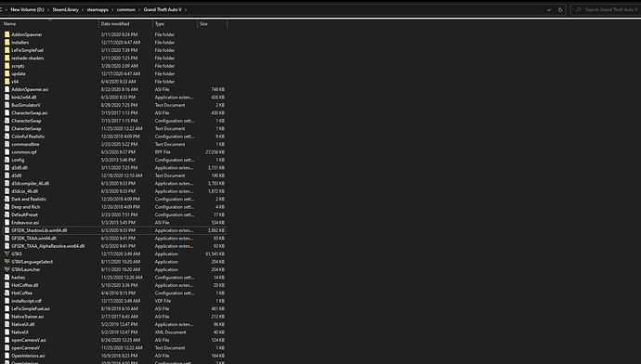Click the GTAVLanguageSelect application icon

(x=7, y=262)
